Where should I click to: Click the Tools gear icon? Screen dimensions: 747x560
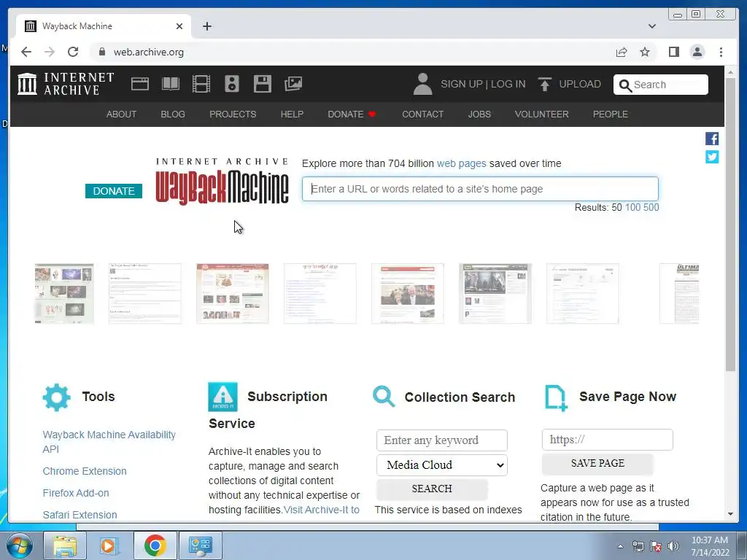pyautogui.click(x=56, y=397)
